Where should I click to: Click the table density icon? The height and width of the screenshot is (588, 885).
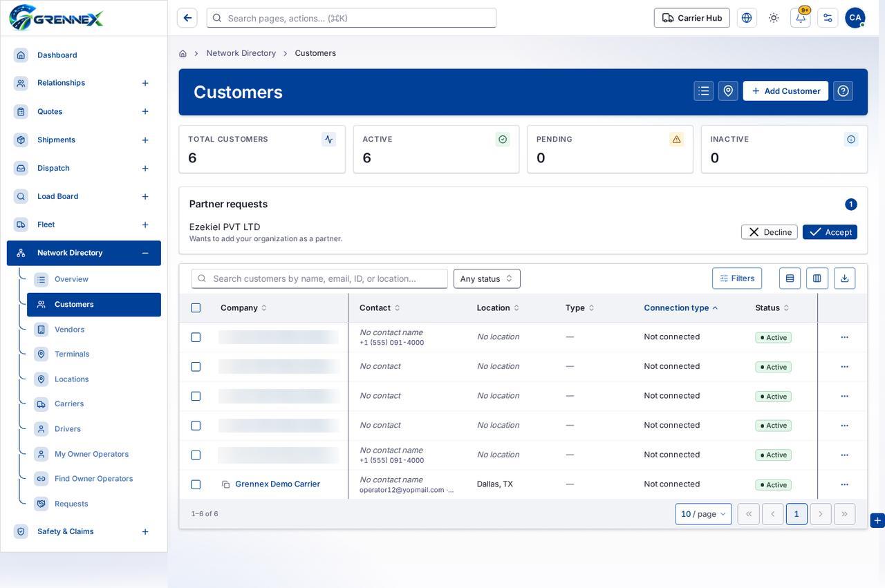pos(790,278)
